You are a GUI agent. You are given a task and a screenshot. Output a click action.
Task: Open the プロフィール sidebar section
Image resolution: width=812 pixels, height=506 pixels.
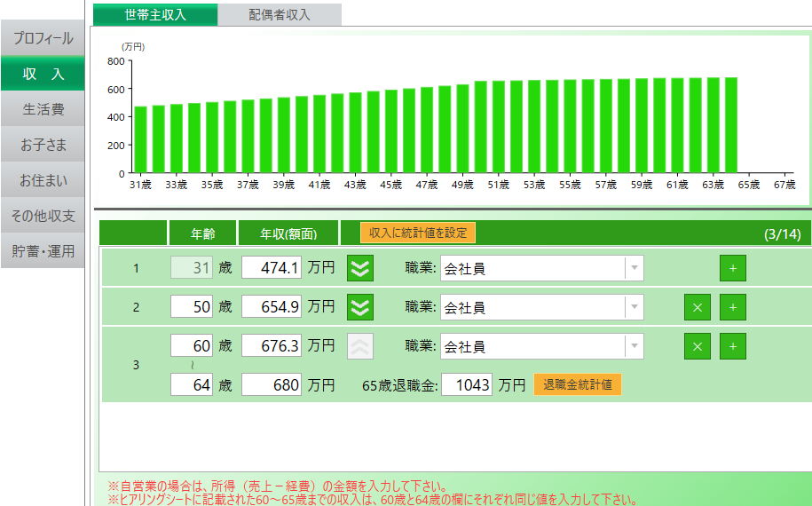pyautogui.click(x=43, y=39)
